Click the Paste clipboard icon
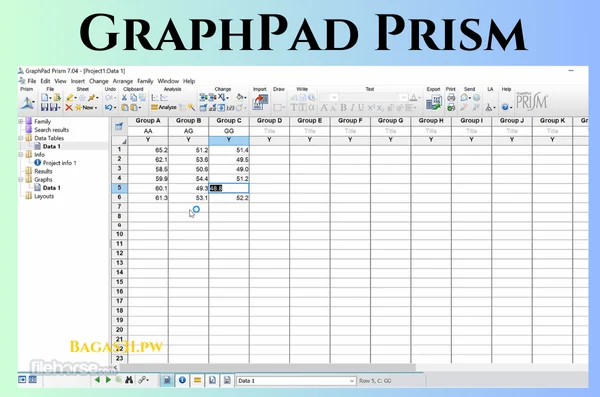Screen dimensions: 600x397 pos(125,108)
